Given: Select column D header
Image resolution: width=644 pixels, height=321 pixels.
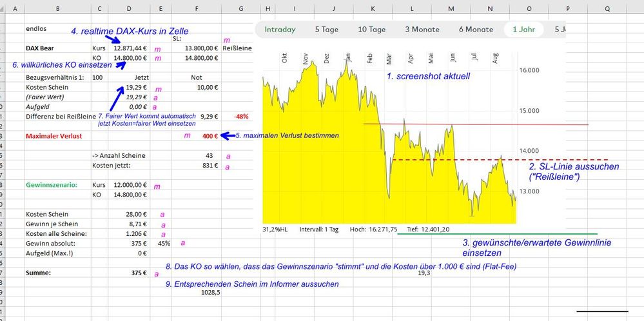Looking at the screenshot, I should [129, 9].
